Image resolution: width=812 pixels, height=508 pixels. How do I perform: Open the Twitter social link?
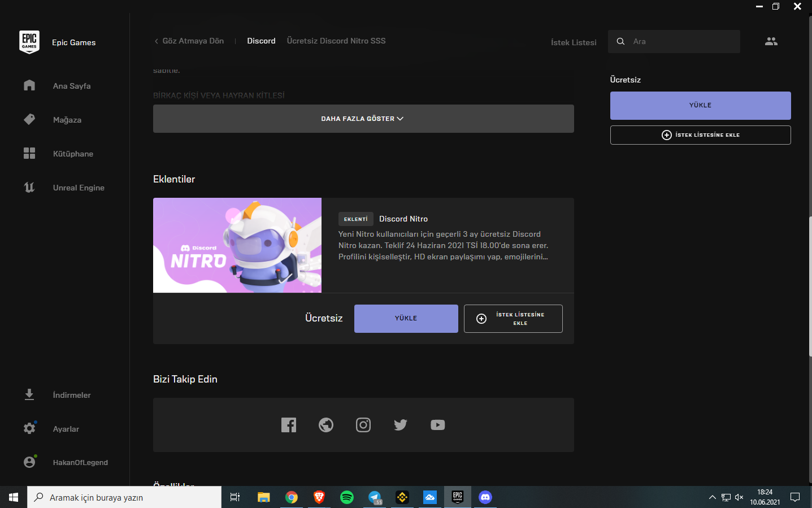click(401, 425)
